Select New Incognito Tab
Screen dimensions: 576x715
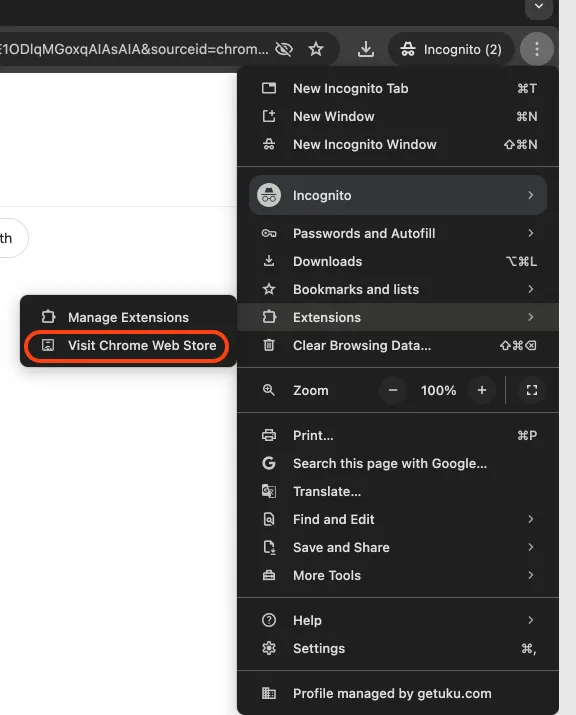398,88
